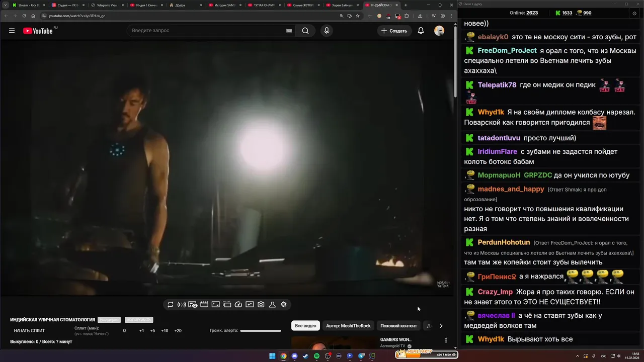Switch to the Харви Вайнштейн browser tab

[343, 5]
